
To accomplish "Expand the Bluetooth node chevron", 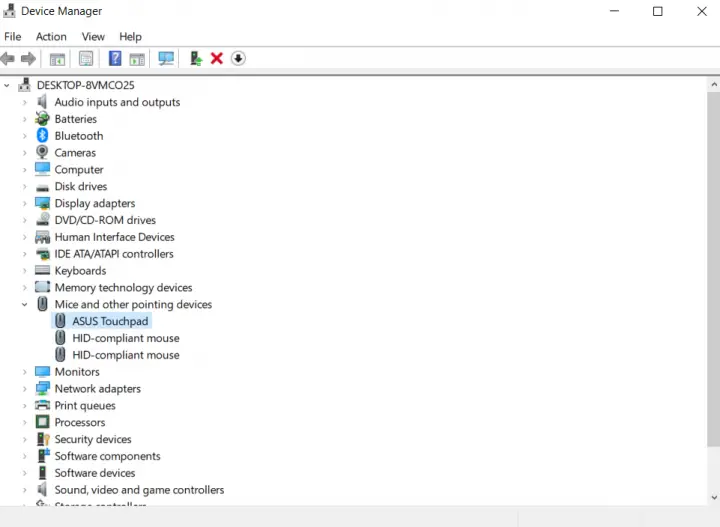I will tap(24, 136).
